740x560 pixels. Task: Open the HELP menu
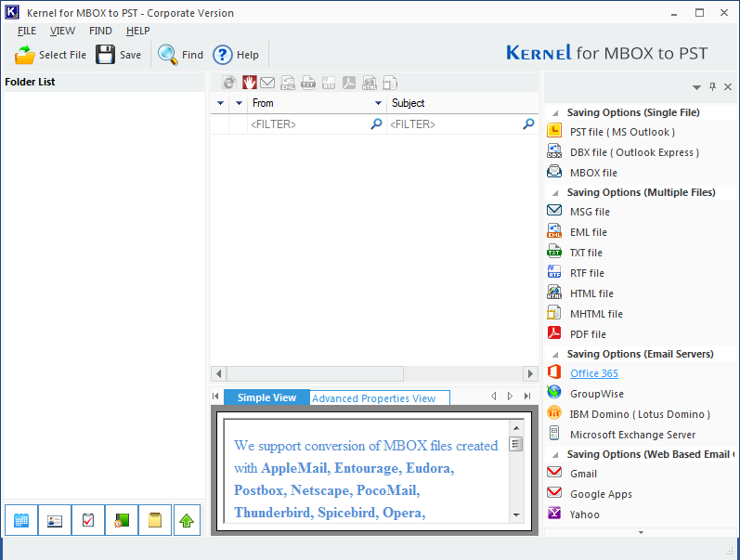(x=137, y=31)
